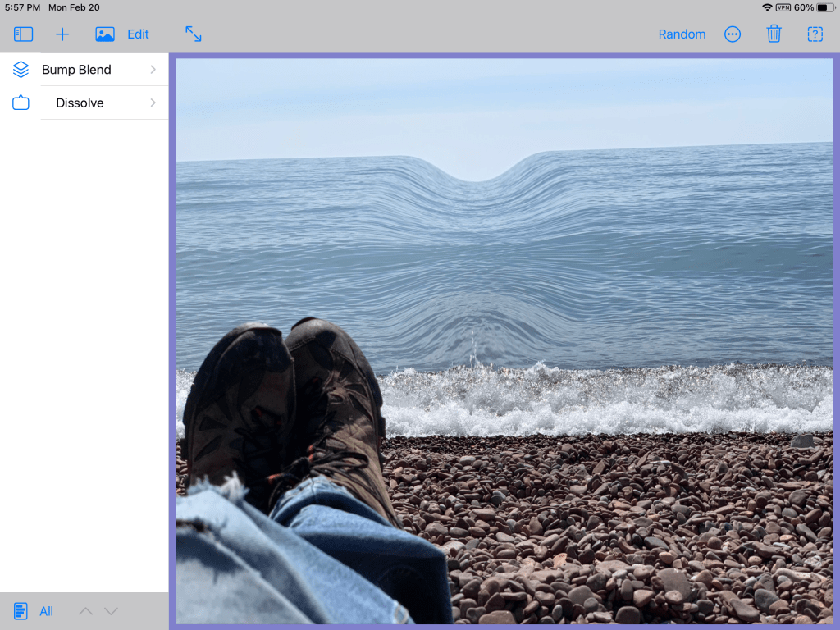The height and width of the screenshot is (630, 840).
Task: Open the more options ellipsis menu
Action: click(733, 34)
